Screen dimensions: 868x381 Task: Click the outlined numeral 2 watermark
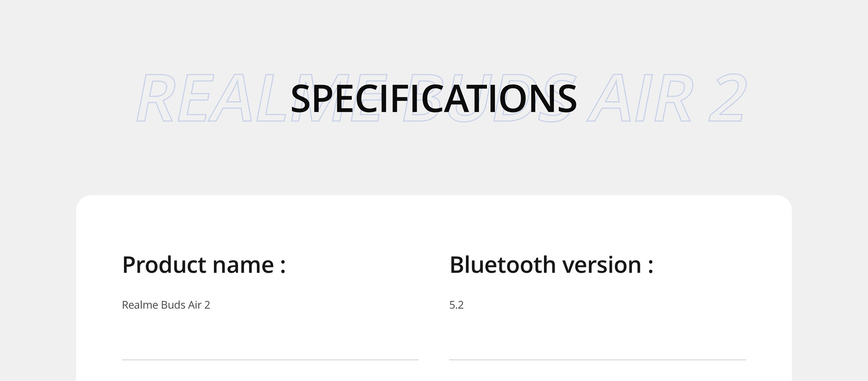click(x=727, y=98)
